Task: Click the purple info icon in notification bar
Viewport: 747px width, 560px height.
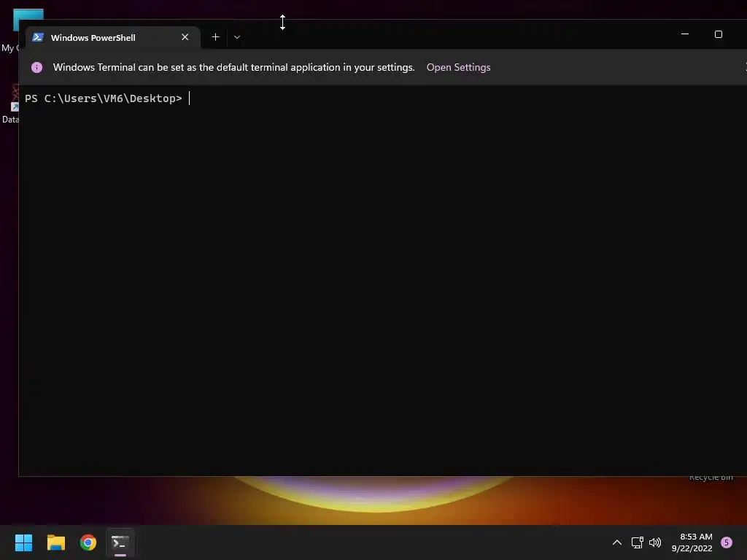Action: (x=36, y=68)
